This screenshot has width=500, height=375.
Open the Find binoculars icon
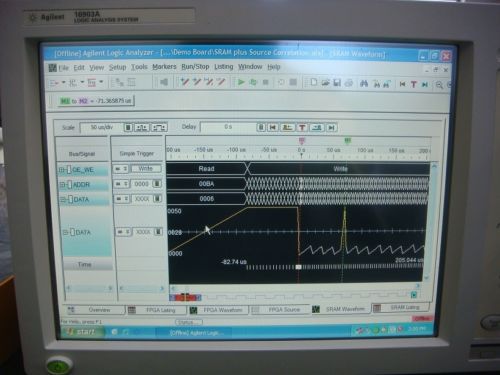point(364,83)
